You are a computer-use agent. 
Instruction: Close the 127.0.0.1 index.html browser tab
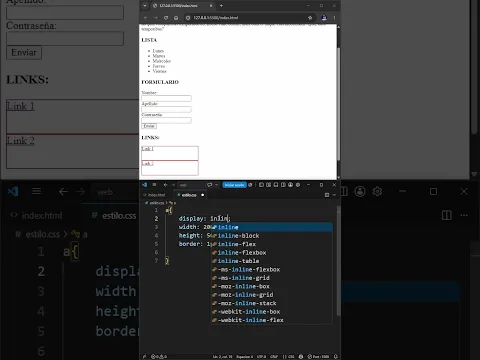[211, 6]
